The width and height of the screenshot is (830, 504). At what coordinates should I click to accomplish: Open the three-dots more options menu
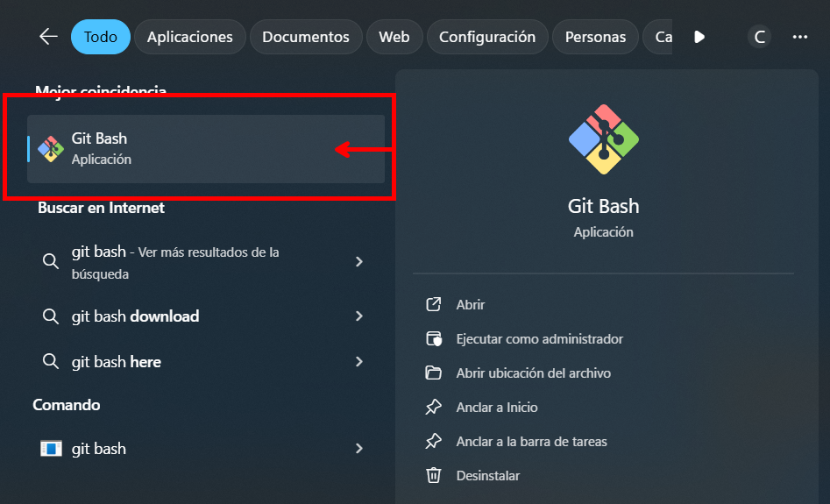799,37
